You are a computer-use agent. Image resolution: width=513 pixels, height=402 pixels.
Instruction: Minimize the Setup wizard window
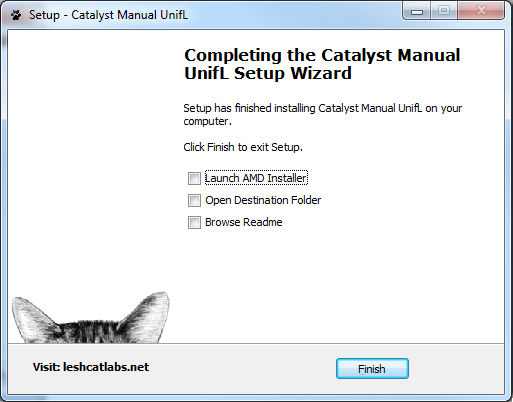click(x=417, y=11)
